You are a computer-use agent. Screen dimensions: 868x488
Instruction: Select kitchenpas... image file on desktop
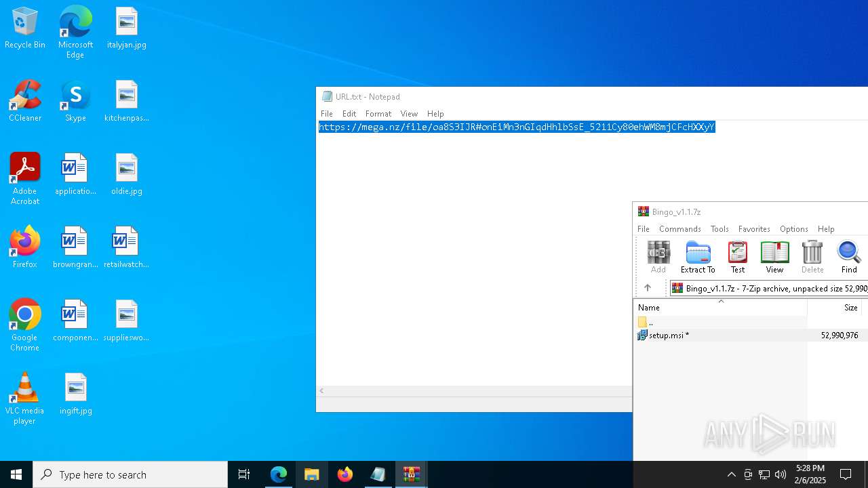(x=127, y=102)
